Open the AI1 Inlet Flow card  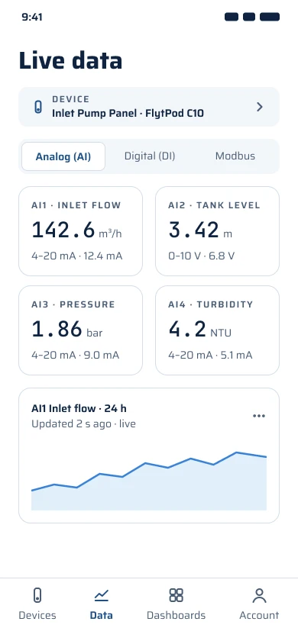[x=80, y=231]
